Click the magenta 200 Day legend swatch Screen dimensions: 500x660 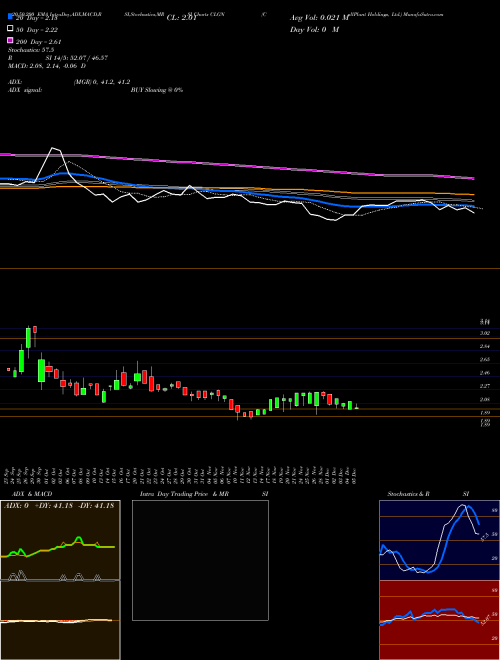tap(10, 40)
